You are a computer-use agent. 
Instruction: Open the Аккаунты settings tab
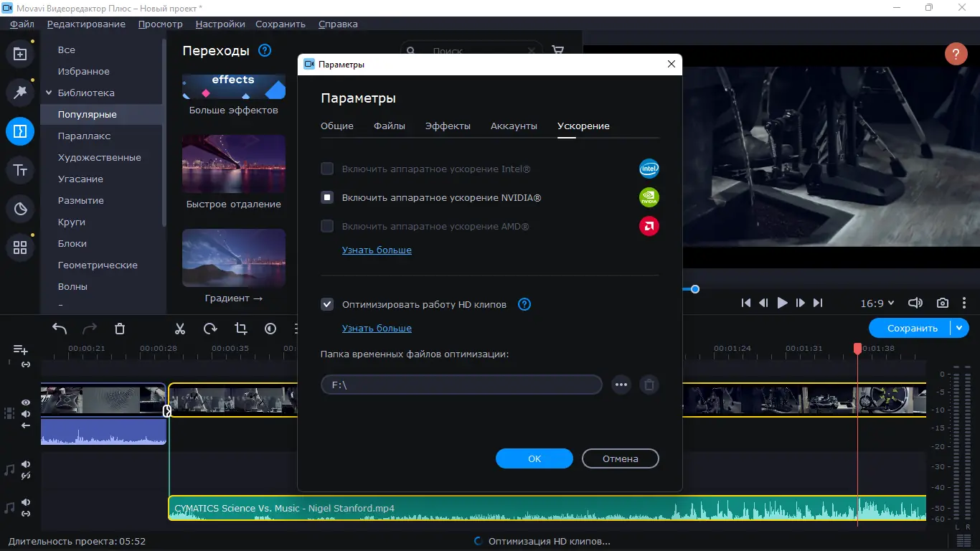click(514, 126)
